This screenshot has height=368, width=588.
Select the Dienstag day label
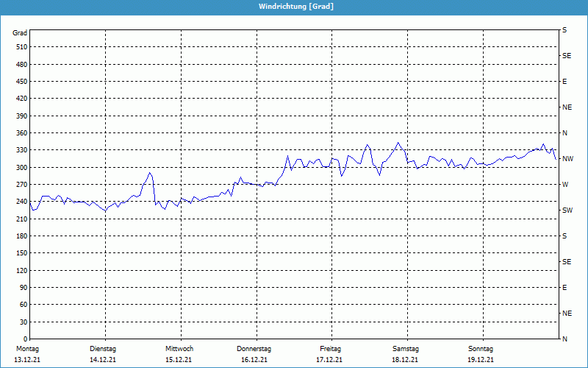(x=103, y=348)
